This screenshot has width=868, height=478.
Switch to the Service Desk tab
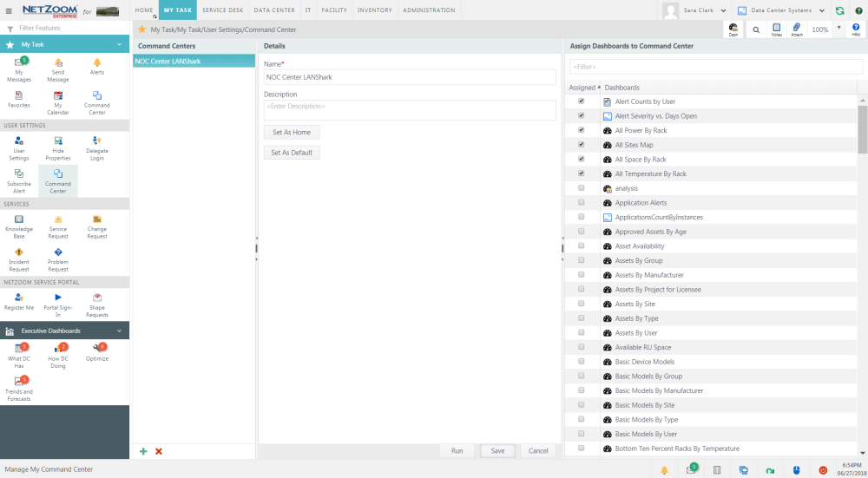(222, 10)
